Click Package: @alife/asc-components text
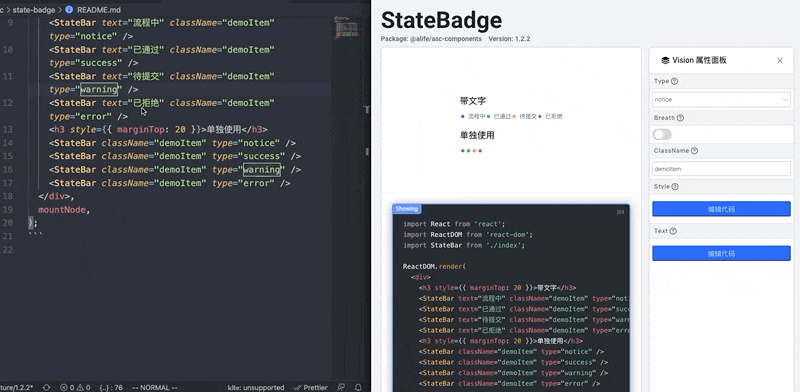 431,39
